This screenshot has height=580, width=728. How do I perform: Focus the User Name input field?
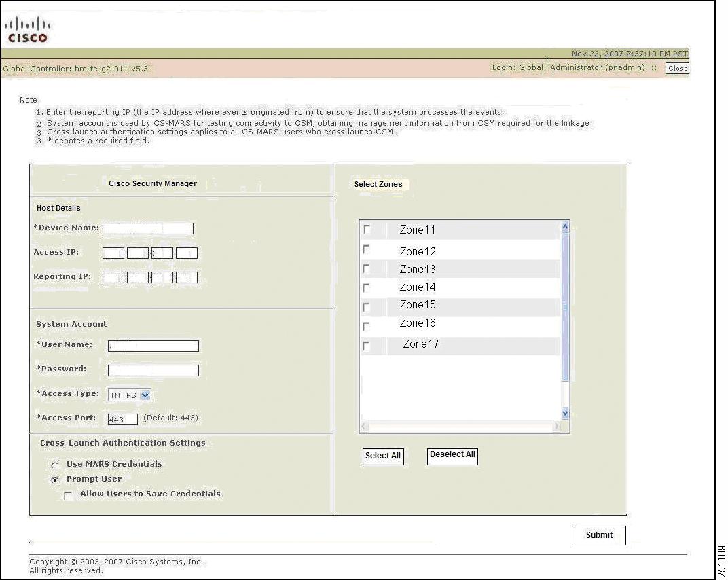153,346
